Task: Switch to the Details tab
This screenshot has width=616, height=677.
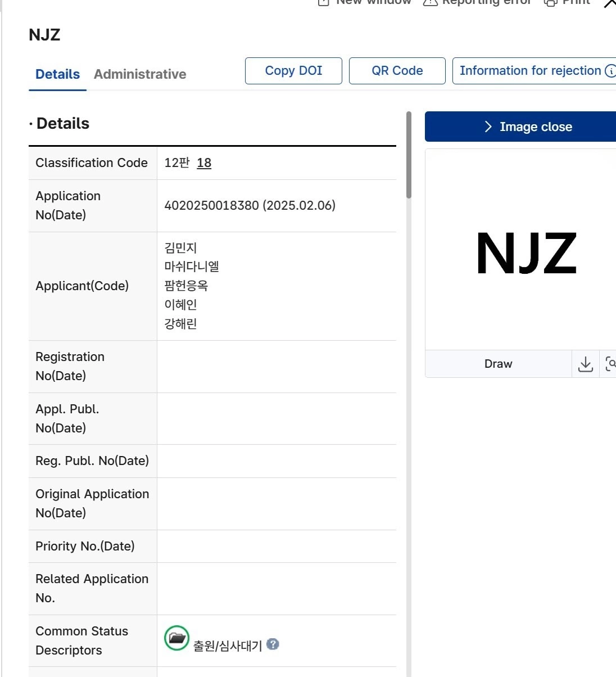Action: pyautogui.click(x=57, y=74)
